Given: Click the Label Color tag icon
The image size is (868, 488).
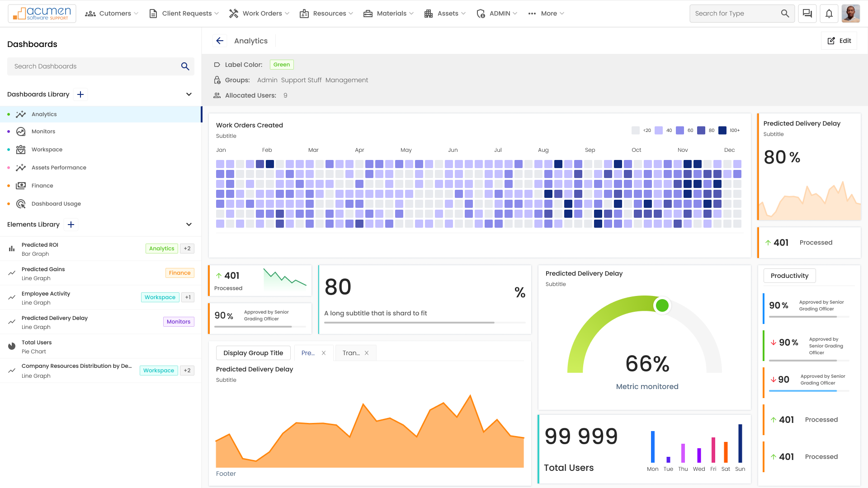Looking at the screenshot, I should click(x=217, y=65).
